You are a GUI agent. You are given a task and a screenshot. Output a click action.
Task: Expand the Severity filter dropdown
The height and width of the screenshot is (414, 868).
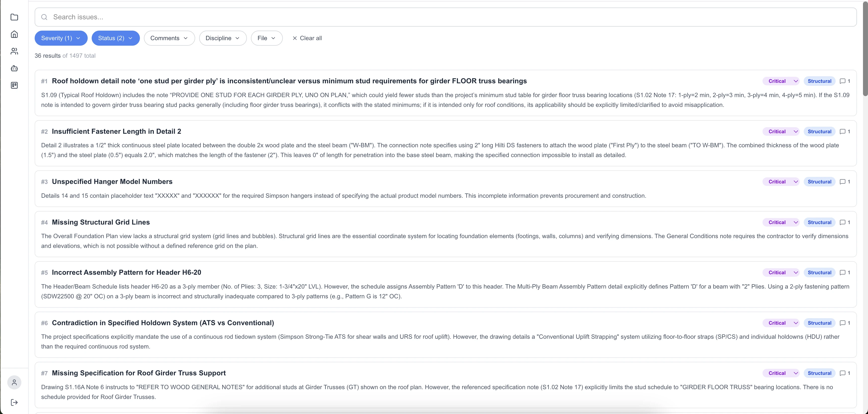point(61,38)
